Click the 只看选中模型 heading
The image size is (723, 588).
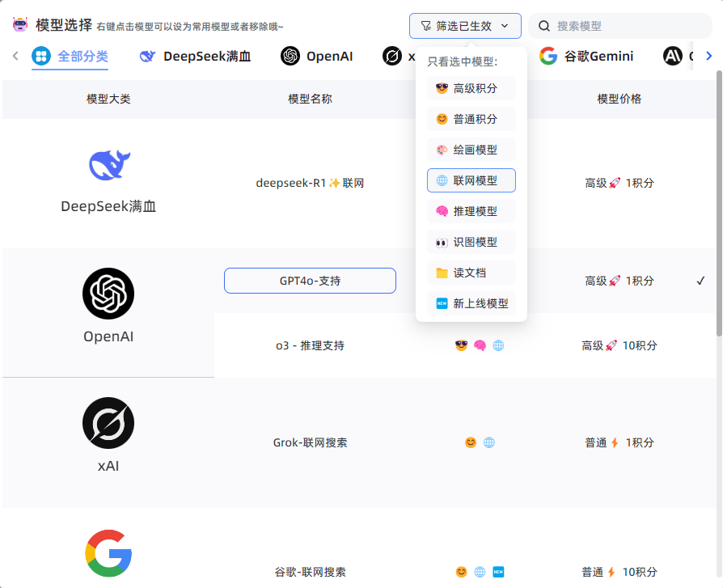pos(463,61)
